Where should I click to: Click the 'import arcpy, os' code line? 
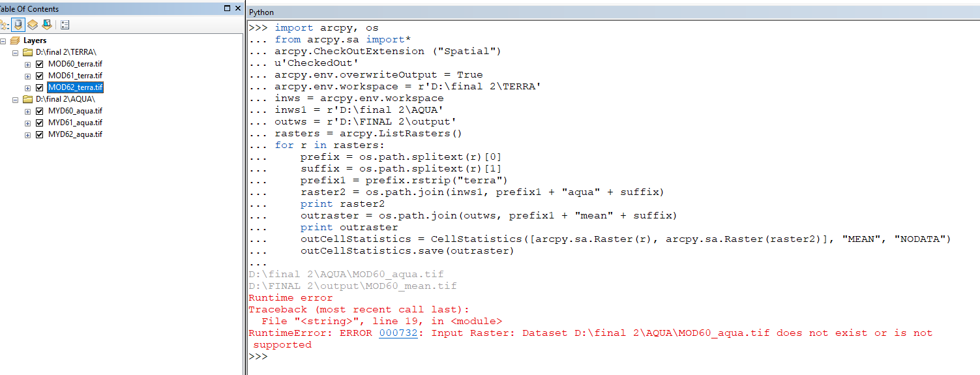point(326,28)
